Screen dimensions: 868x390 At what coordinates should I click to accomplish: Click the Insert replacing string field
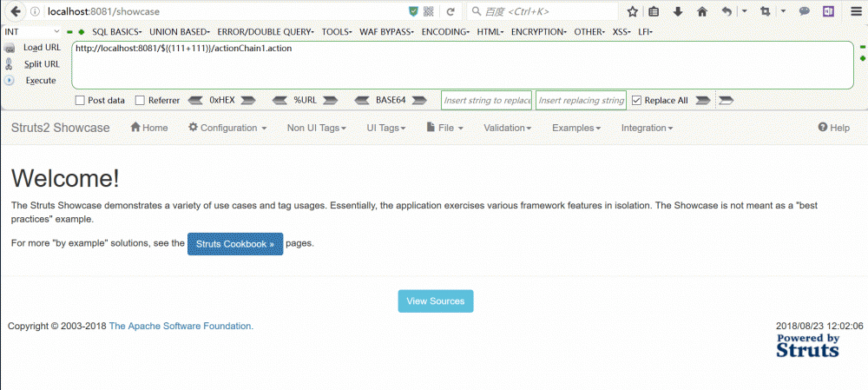pyautogui.click(x=582, y=100)
